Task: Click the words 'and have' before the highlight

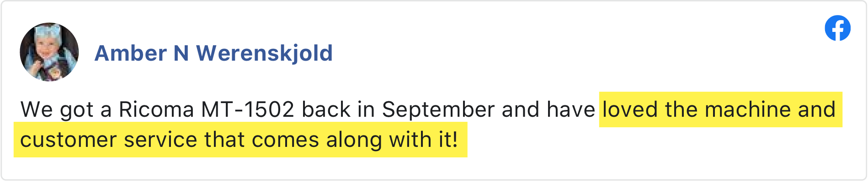Action: [x=548, y=109]
